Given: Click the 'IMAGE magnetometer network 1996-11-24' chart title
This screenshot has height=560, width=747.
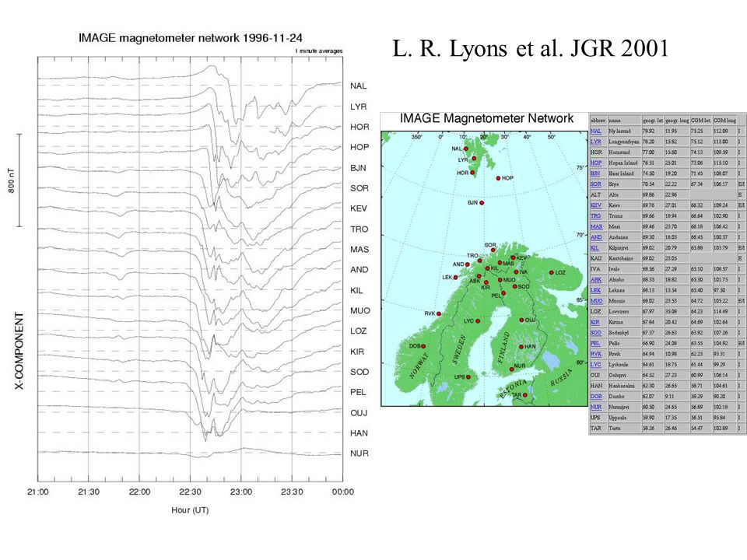Looking at the screenshot, I should click(191, 37).
